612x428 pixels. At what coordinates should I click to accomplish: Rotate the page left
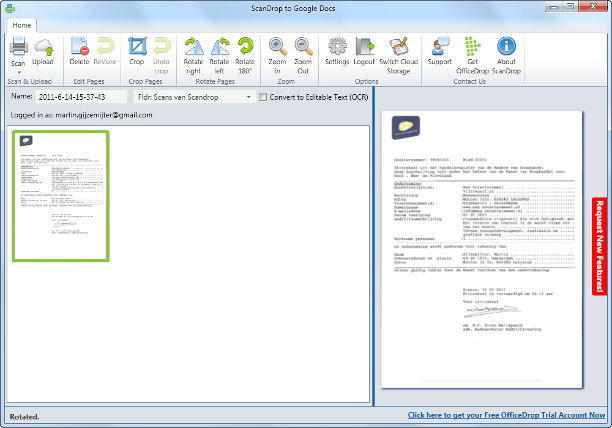[x=219, y=56]
